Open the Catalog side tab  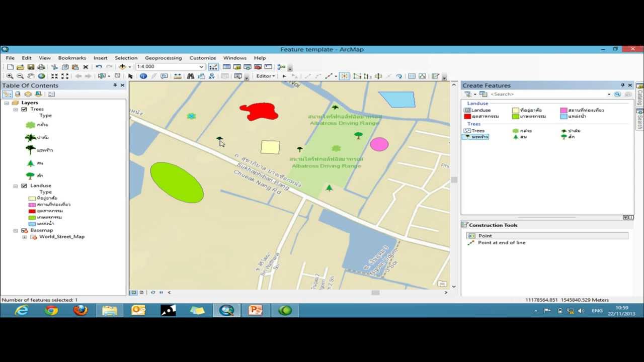click(x=640, y=94)
